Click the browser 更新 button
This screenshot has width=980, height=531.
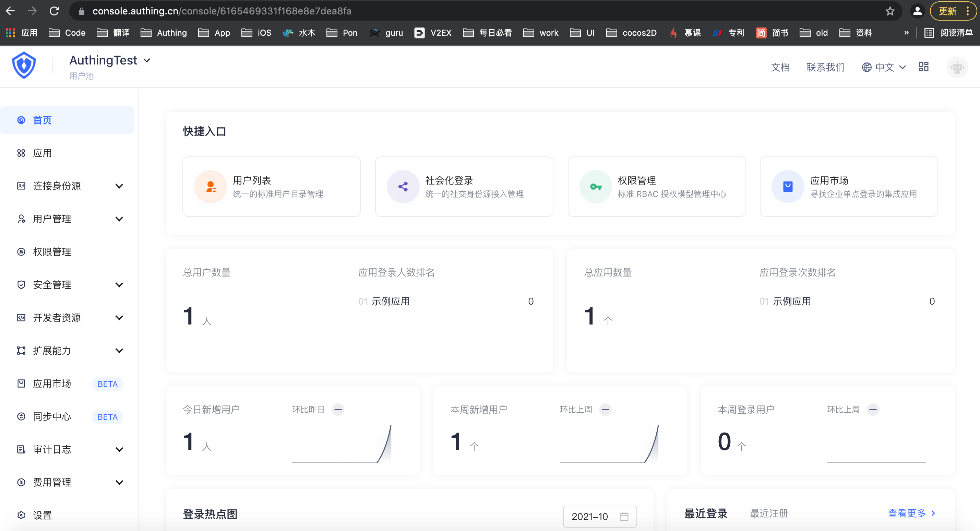click(953, 11)
